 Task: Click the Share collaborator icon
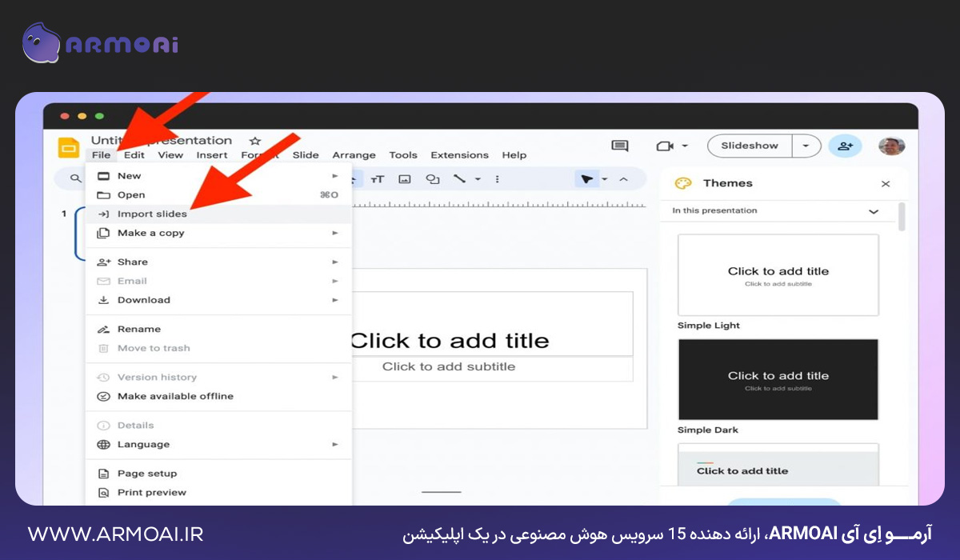[x=846, y=145]
